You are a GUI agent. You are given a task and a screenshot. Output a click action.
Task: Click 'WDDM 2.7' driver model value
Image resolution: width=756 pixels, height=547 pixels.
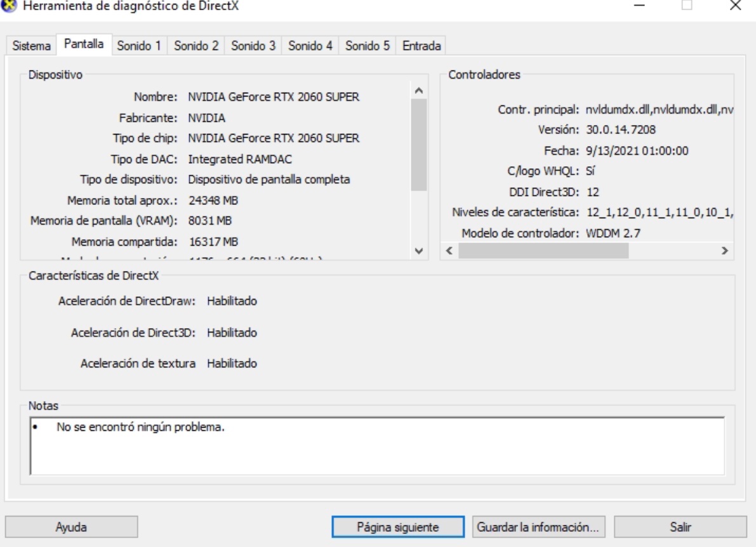(613, 234)
